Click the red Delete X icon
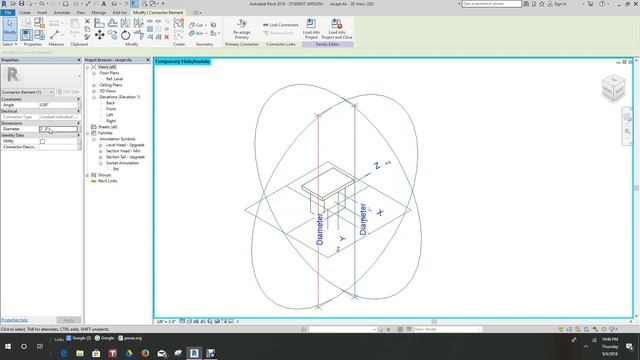The width and height of the screenshot is (640, 360). [x=167, y=37]
